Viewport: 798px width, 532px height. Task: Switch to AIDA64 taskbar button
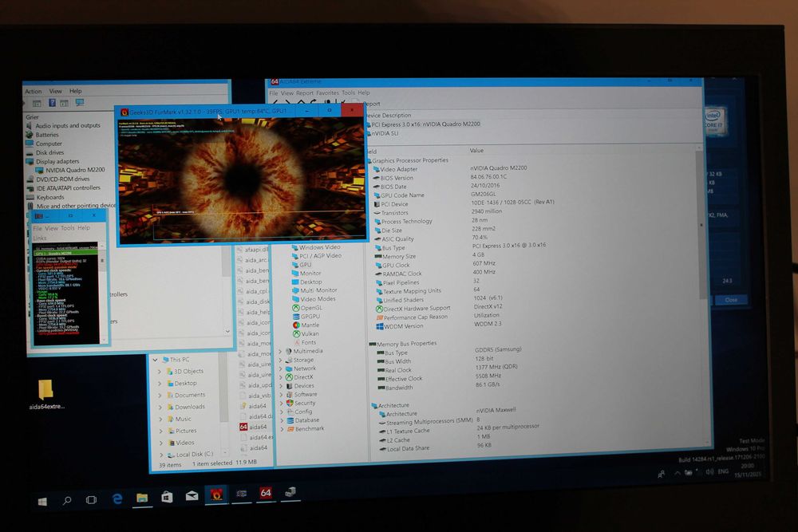pos(265,492)
